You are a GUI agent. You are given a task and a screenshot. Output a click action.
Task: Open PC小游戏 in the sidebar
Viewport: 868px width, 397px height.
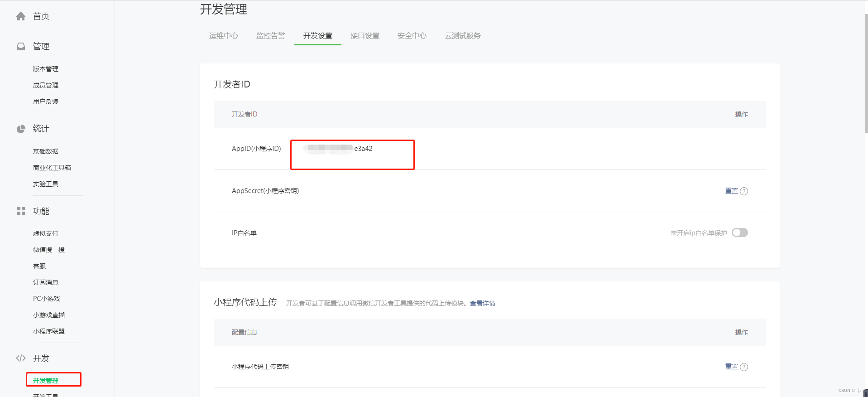pos(47,299)
